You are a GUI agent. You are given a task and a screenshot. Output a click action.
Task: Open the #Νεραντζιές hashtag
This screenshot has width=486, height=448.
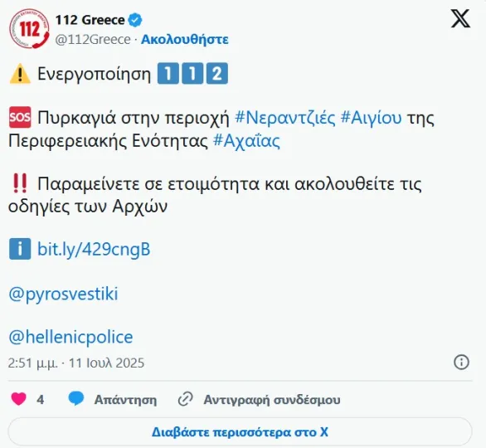tap(284, 118)
